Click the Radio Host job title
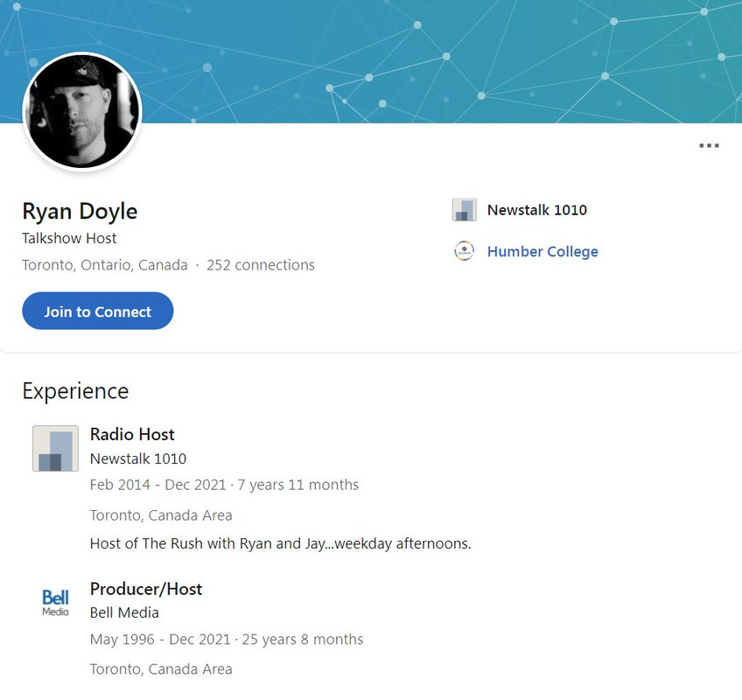This screenshot has height=700, width=742. point(132,434)
